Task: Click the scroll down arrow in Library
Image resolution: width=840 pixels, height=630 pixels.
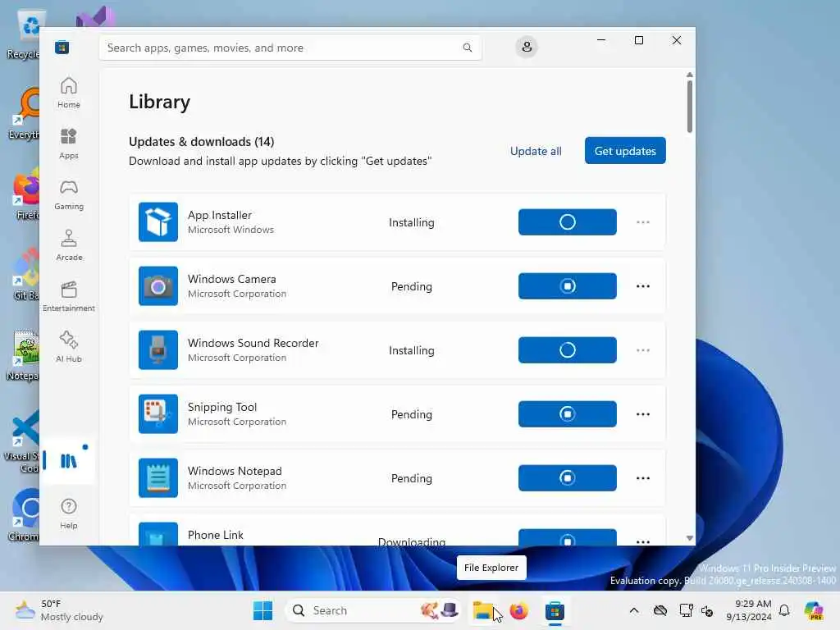Action: 689,538
